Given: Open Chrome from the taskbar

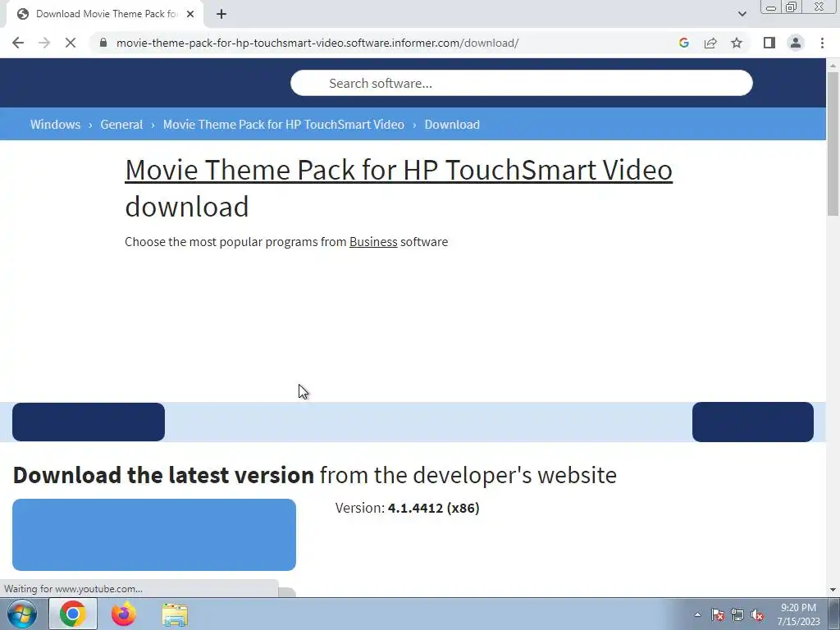Looking at the screenshot, I should pyautogui.click(x=73, y=614).
